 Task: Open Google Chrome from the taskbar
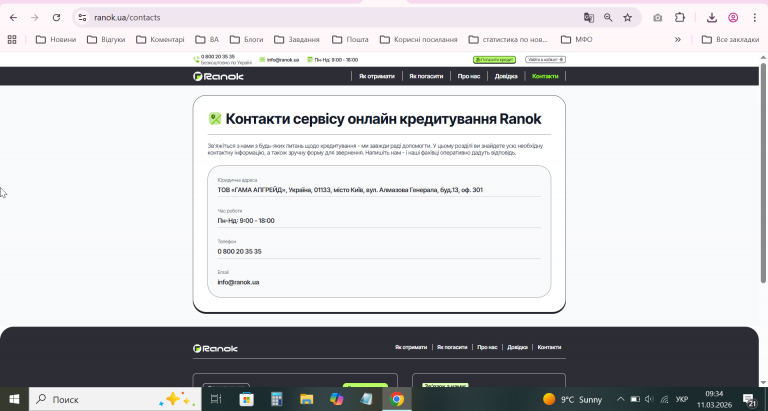click(397, 399)
